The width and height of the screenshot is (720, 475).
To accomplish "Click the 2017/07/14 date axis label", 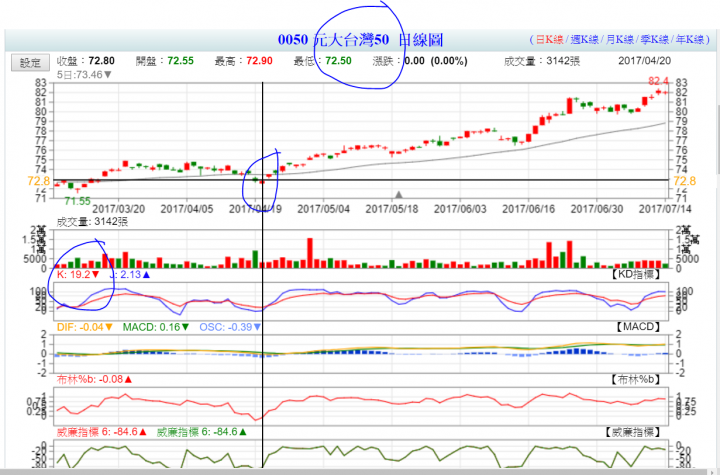I will (665, 209).
